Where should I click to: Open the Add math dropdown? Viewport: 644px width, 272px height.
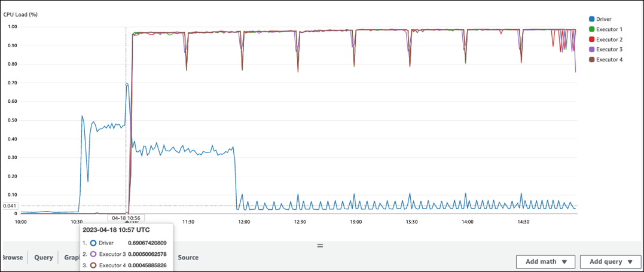coord(547,261)
